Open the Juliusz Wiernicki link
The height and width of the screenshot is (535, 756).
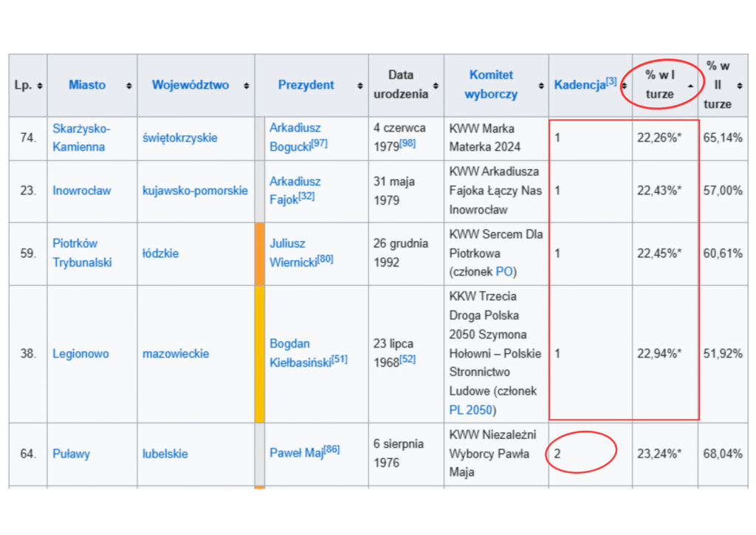coord(293,253)
